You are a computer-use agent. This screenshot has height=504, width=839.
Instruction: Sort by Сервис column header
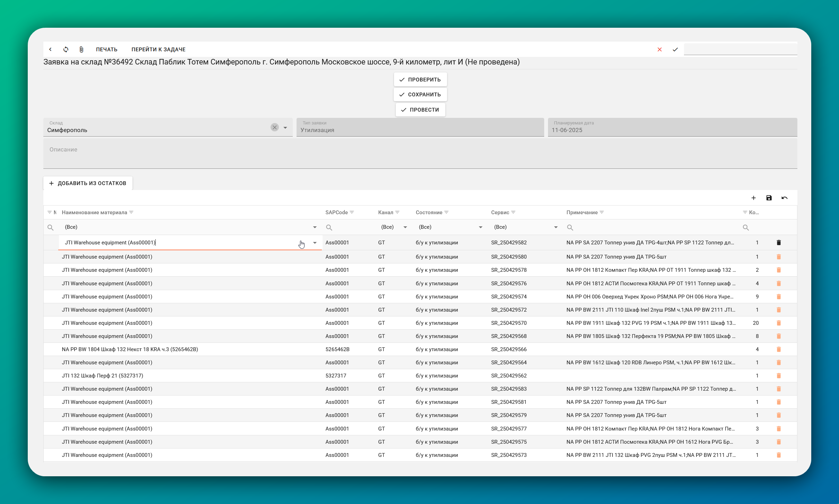pos(500,212)
